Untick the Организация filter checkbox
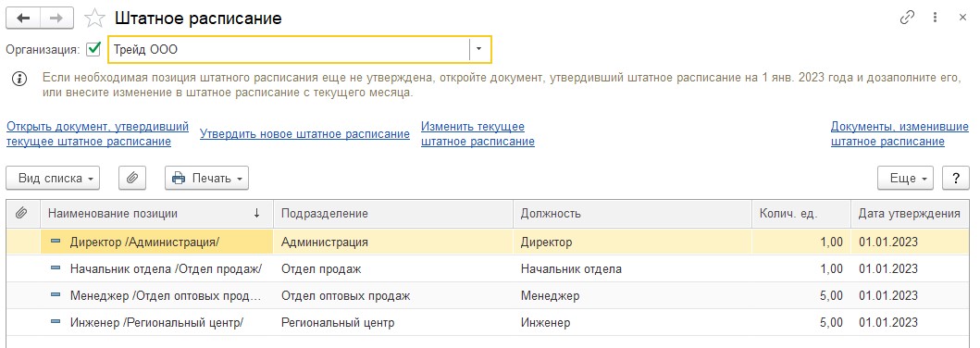980x348 pixels. tap(93, 49)
